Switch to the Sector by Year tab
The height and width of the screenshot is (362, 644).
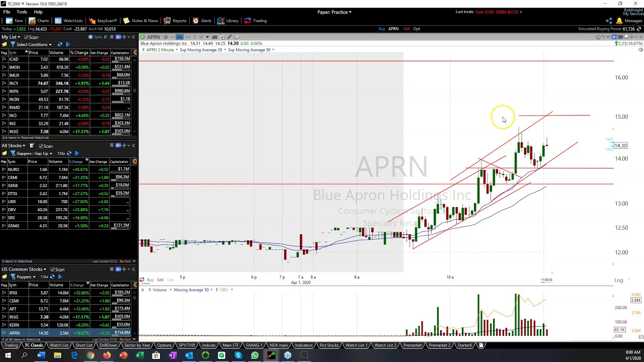coord(137,345)
